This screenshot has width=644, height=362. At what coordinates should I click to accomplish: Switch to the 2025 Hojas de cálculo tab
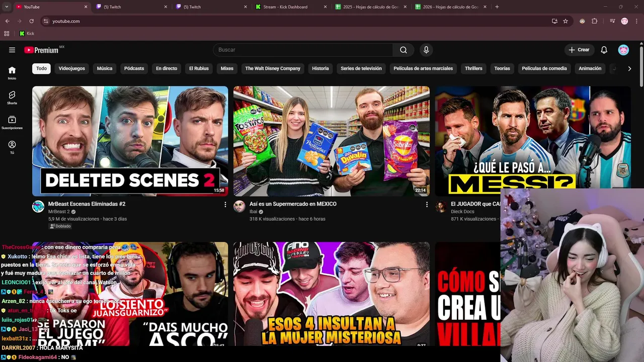click(x=370, y=7)
